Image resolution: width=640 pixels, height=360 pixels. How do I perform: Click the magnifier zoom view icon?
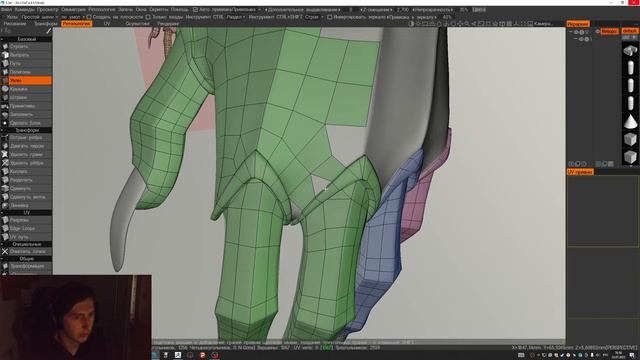pos(467,24)
